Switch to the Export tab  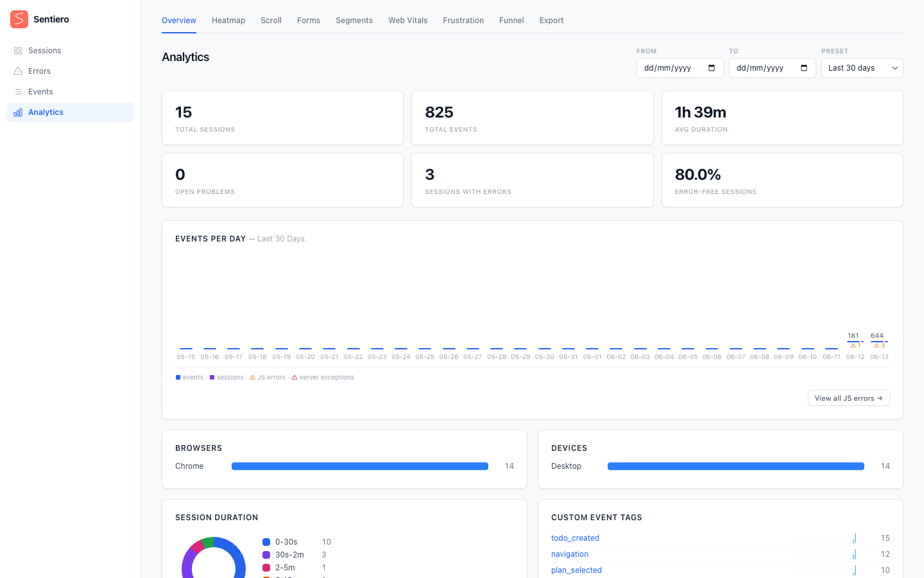552,21
